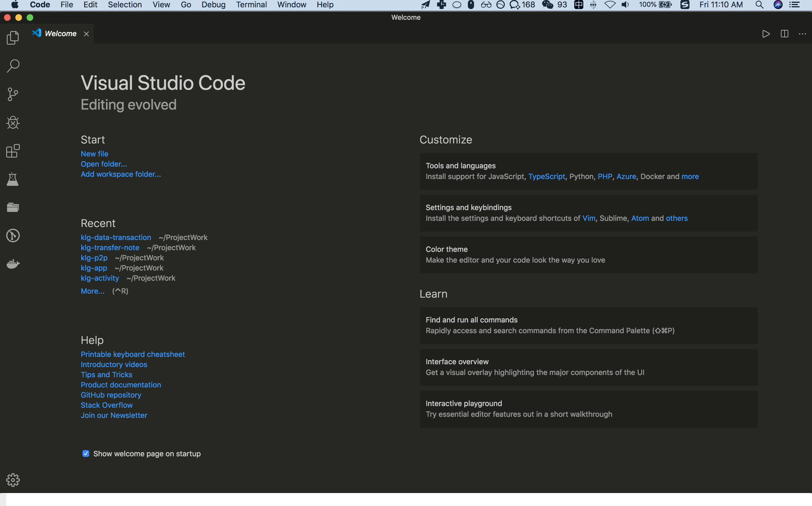Screen dimensions: 812x506
Task: Open the Manage gear icon
Action: (x=13, y=480)
